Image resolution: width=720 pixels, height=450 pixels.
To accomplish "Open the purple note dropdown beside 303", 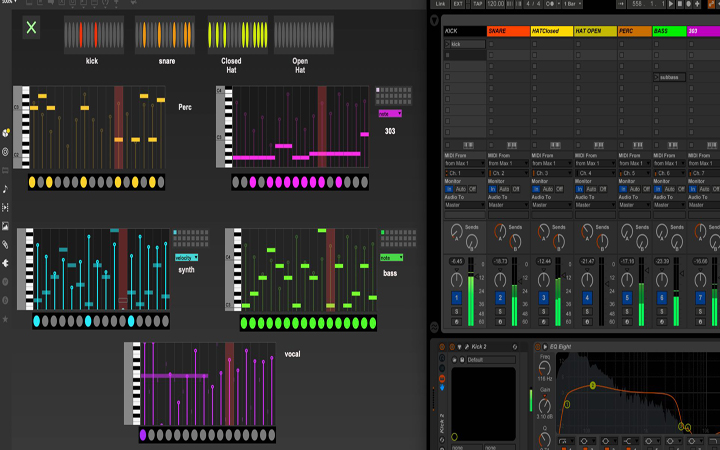I will click(x=390, y=113).
